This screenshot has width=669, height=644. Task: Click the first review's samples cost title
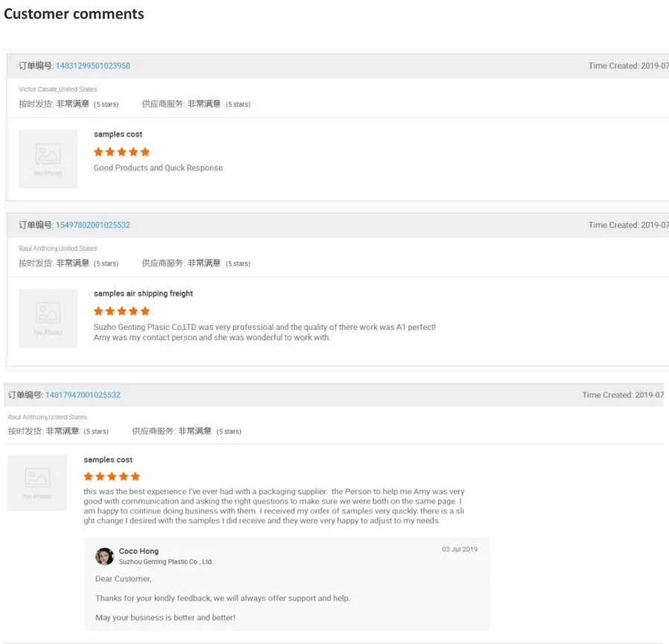click(x=118, y=134)
